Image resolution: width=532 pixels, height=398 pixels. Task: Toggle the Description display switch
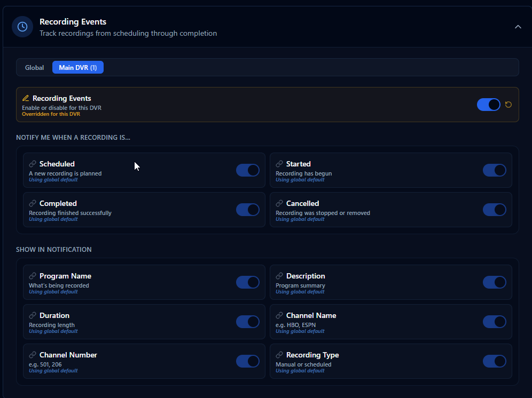[494, 282]
